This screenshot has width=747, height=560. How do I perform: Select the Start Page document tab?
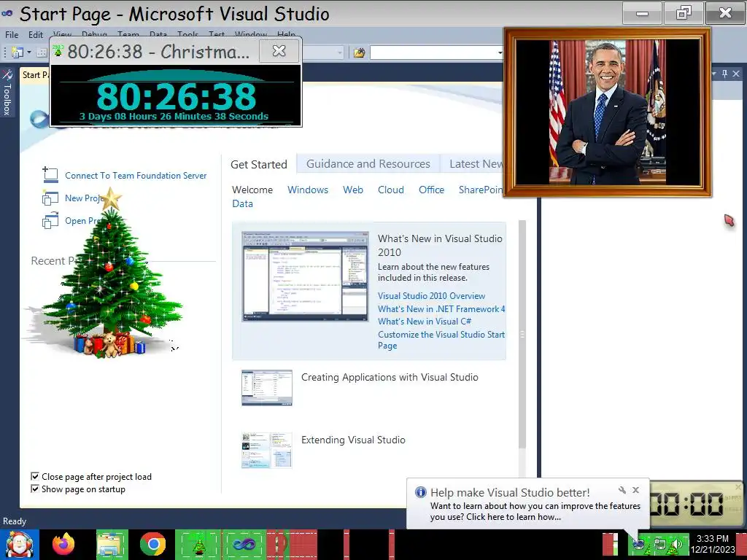click(x=35, y=75)
